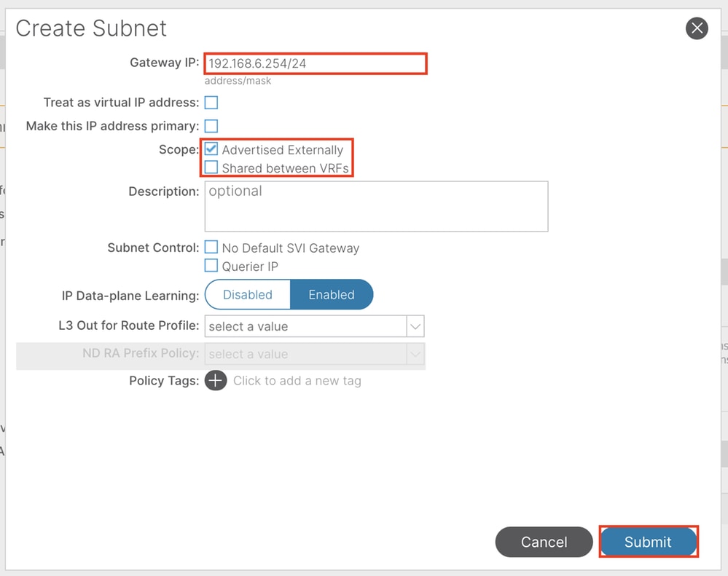Enable No Default SVI Gateway
Viewport: 728px width, 576px height.
pyautogui.click(x=211, y=248)
